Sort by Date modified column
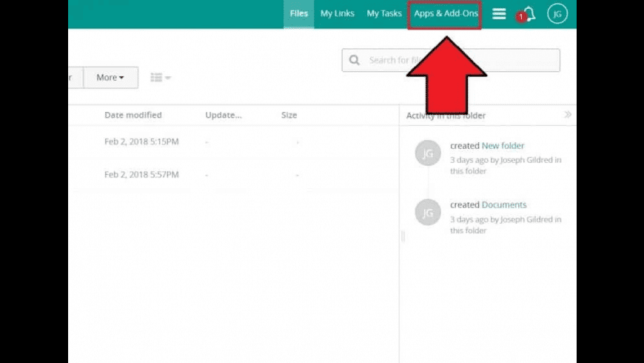 pyautogui.click(x=133, y=115)
